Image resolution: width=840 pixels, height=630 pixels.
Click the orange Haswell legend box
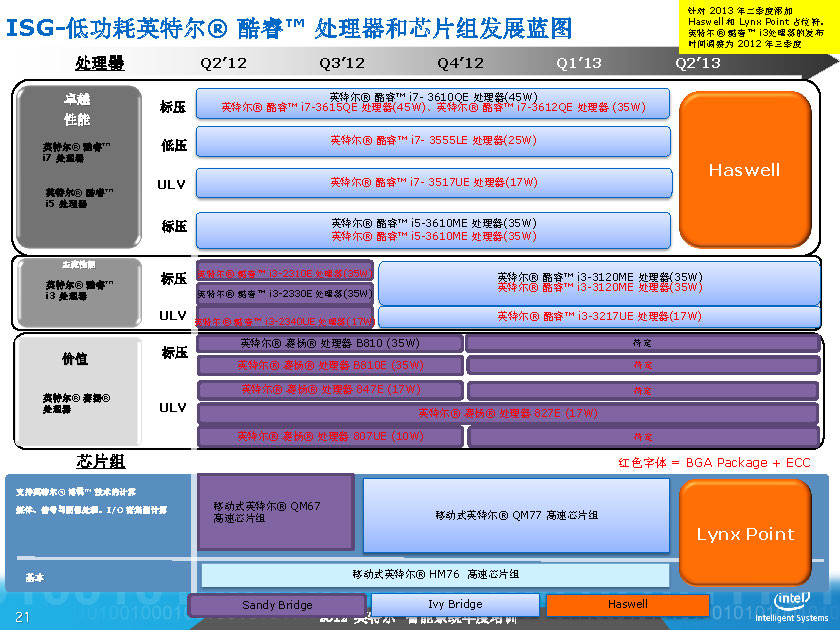[x=627, y=604]
